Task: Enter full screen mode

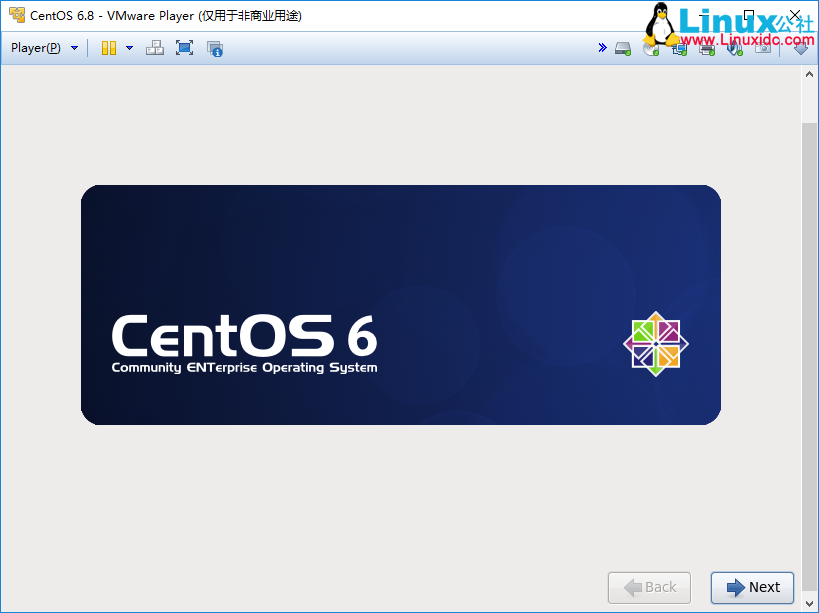Action: point(184,48)
